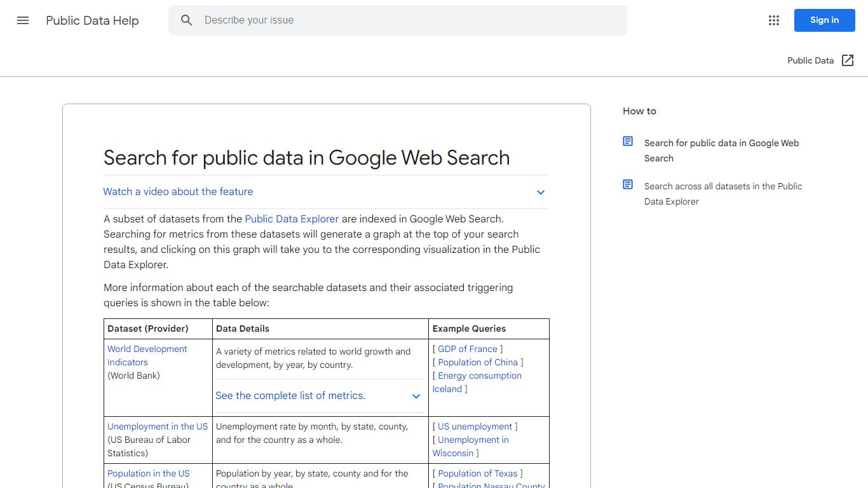Click the search magnifier icon
This screenshot has width=868, height=488.
click(186, 20)
